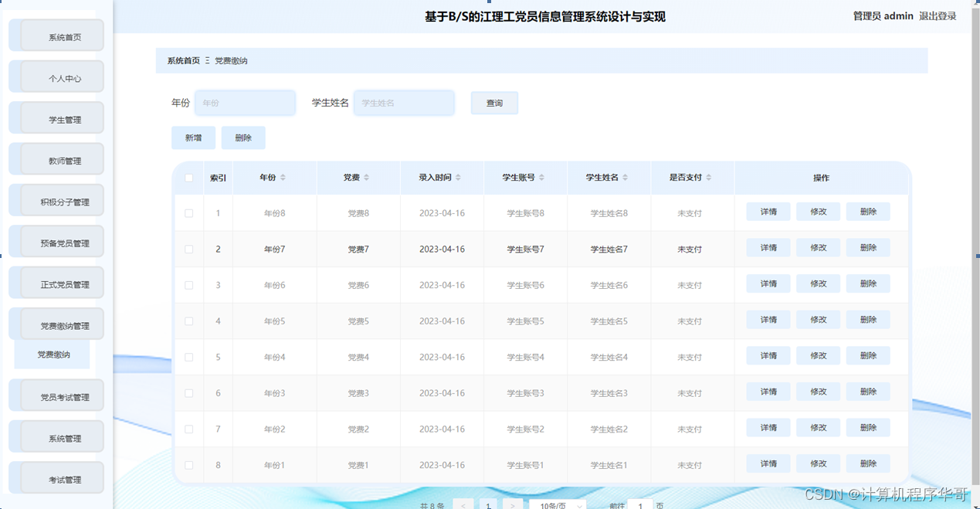The height and width of the screenshot is (509, 980).
Task: Check the checkbox for row 1
Action: point(188,212)
